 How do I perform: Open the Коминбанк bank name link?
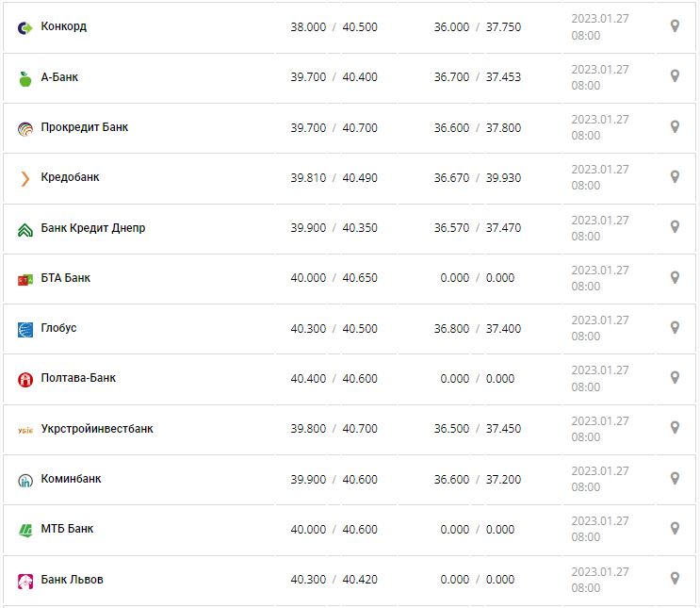pyautogui.click(x=72, y=479)
